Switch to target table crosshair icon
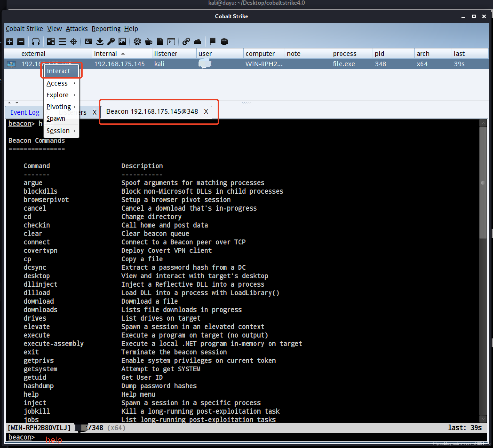Viewport: 493px width, 448px height. 74,42
